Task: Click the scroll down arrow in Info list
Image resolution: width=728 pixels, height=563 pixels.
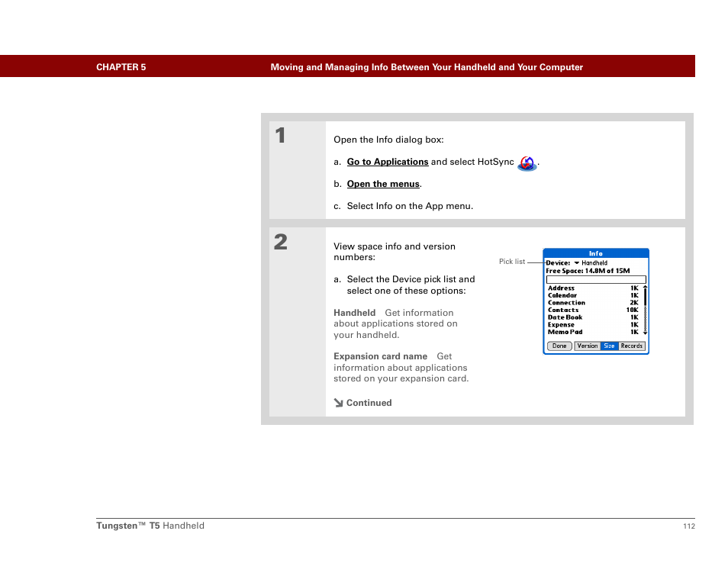Action: 645,333
